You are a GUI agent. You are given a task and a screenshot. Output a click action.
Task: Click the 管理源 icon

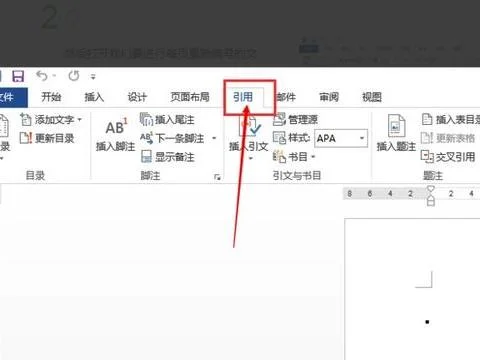click(279, 119)
